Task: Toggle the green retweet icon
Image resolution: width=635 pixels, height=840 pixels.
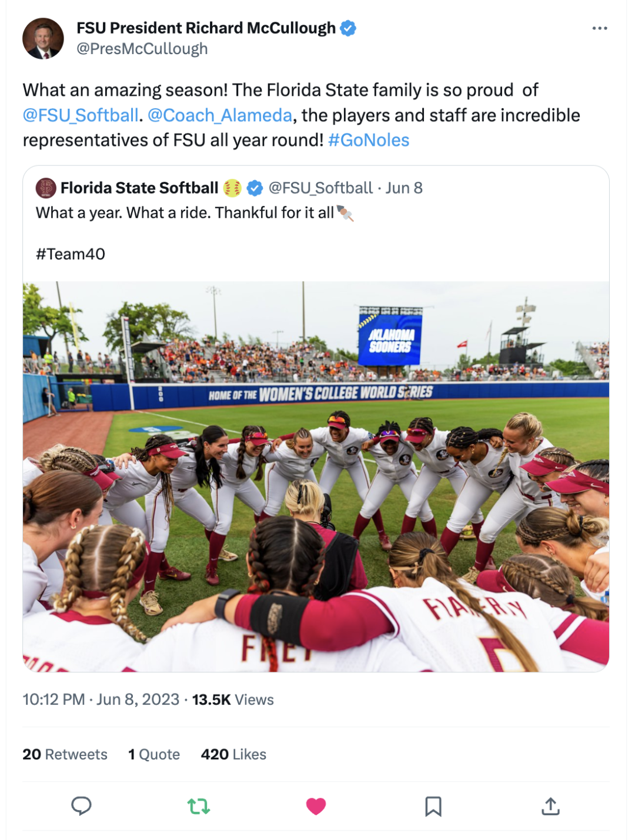Action: coord(199,806)
